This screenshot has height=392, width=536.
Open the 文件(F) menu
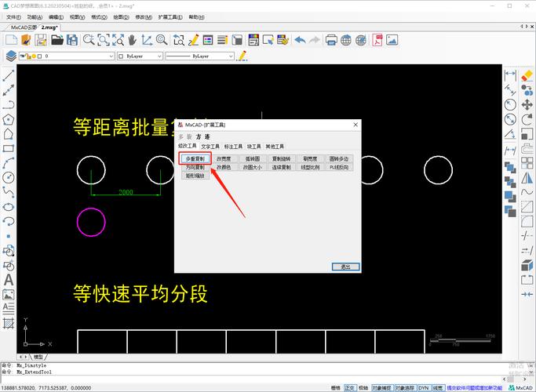coord(13,17)
